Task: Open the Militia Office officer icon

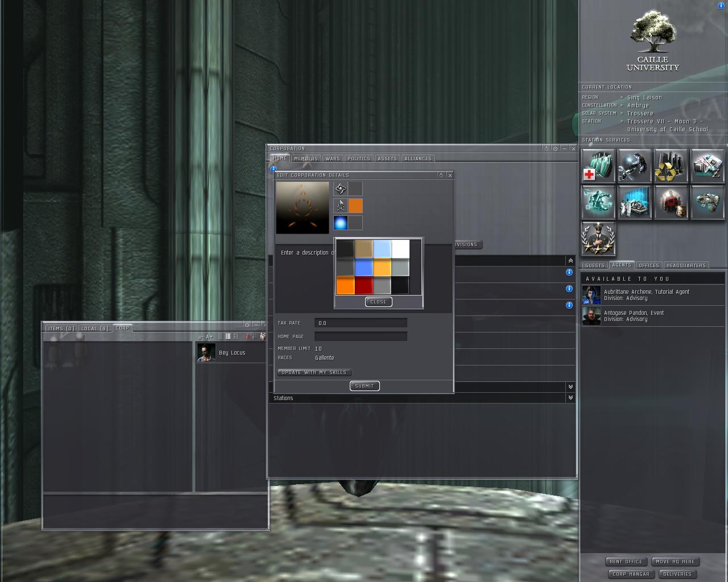Action: pos(598,239)
